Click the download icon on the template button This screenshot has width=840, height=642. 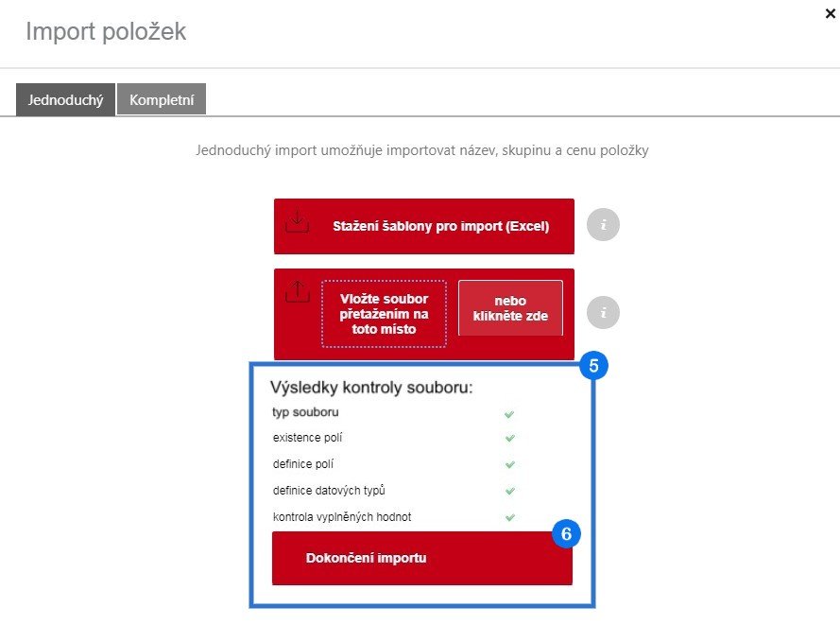click(298, 223)
